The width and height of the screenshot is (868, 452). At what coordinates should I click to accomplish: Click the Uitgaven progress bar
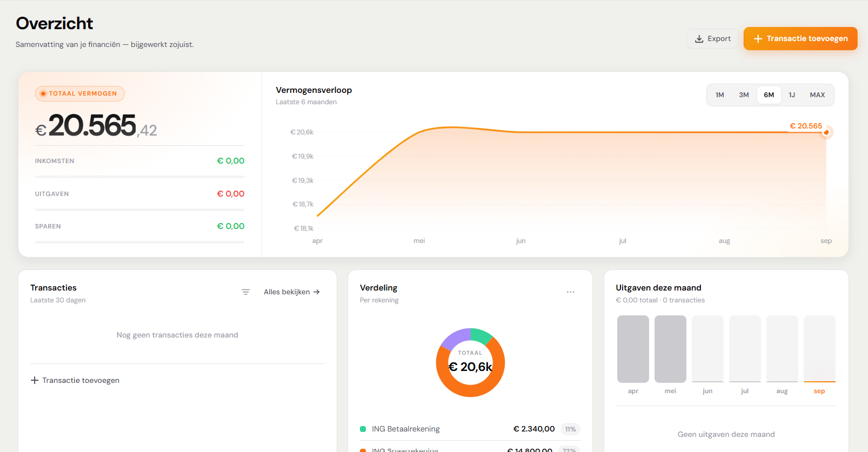point(139,210)
